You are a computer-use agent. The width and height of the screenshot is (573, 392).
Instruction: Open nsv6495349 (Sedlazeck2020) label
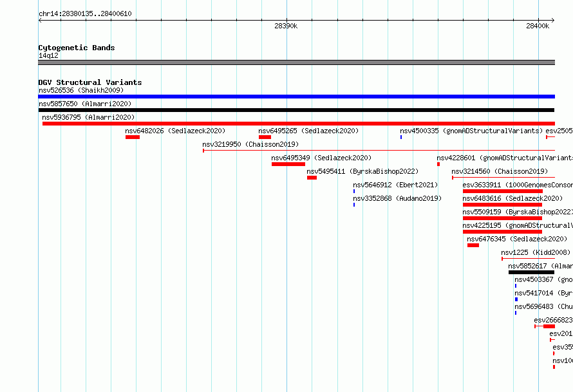click(x=321, y=158)
